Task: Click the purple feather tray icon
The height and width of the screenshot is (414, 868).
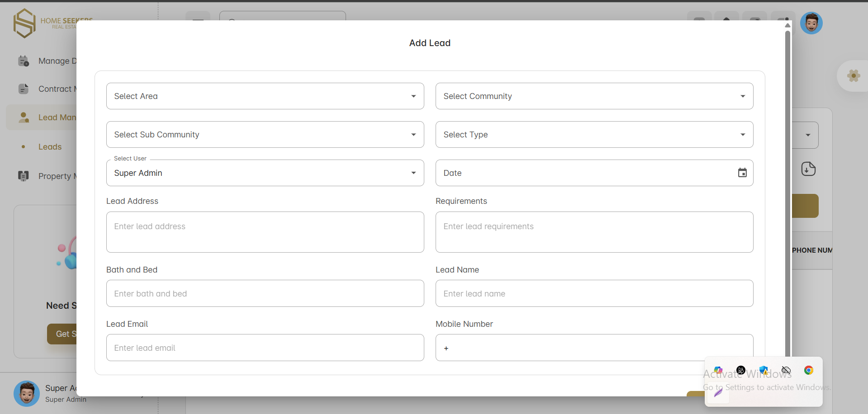Action: [x=718, y=393]
